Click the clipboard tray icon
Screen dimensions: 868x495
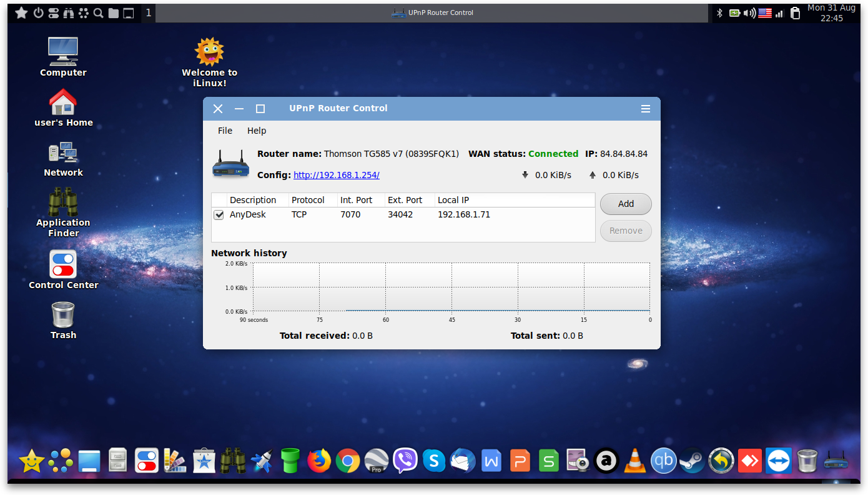coord(795,12)
